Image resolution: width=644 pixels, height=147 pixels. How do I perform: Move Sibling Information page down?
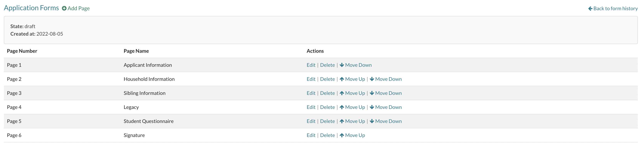pos(386,93)
